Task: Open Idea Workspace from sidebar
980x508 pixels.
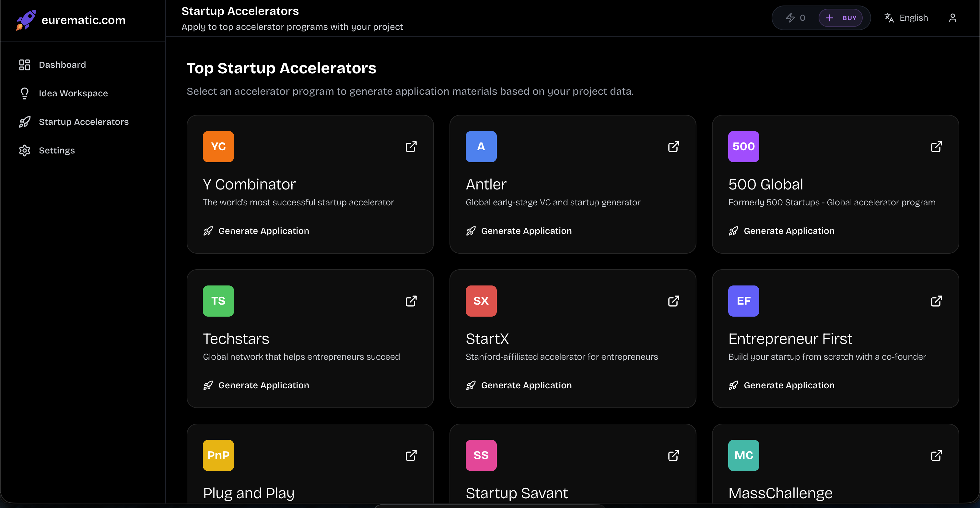Action: pyautogui.click(x=73, y=93)
